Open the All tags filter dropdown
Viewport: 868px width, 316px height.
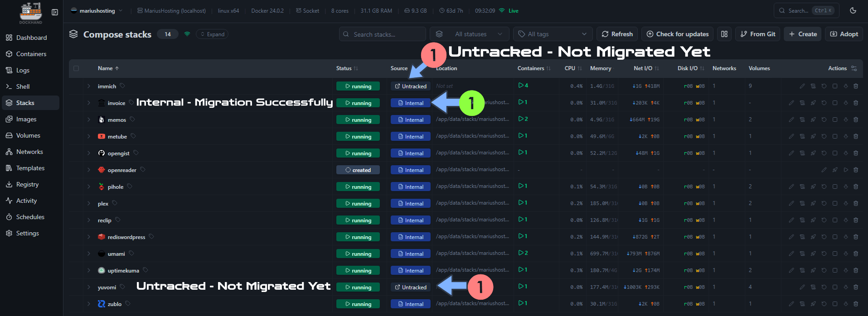pyautogui.click(x=553, y=34)
